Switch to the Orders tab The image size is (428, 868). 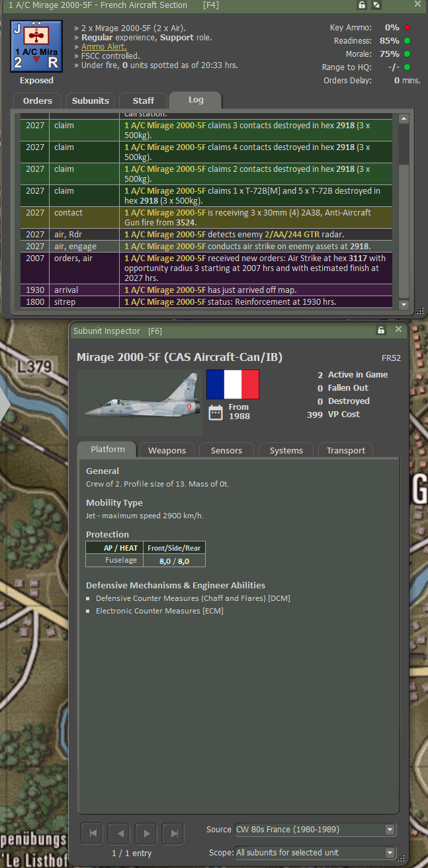pos(37,100)
